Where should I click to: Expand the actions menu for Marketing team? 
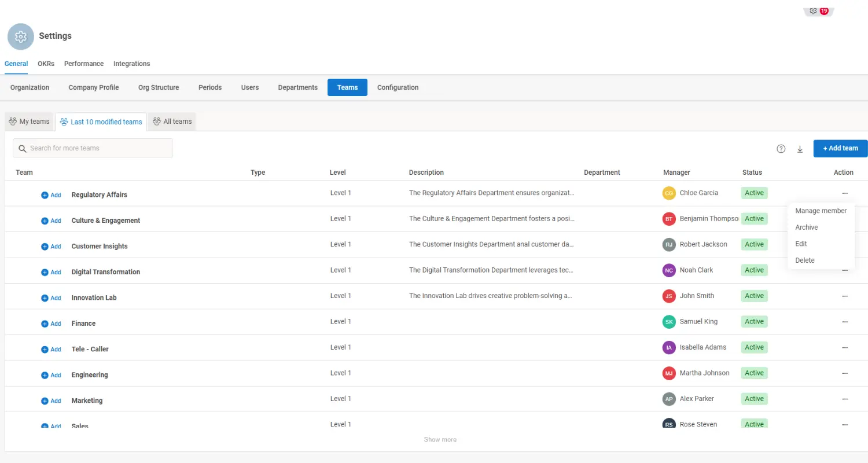point(845,399)
